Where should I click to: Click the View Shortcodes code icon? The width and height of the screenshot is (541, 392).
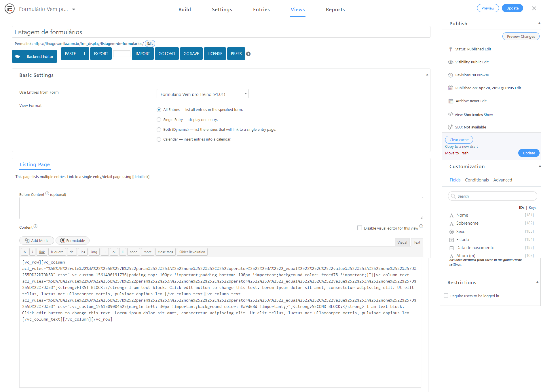[x=451, y=114]
